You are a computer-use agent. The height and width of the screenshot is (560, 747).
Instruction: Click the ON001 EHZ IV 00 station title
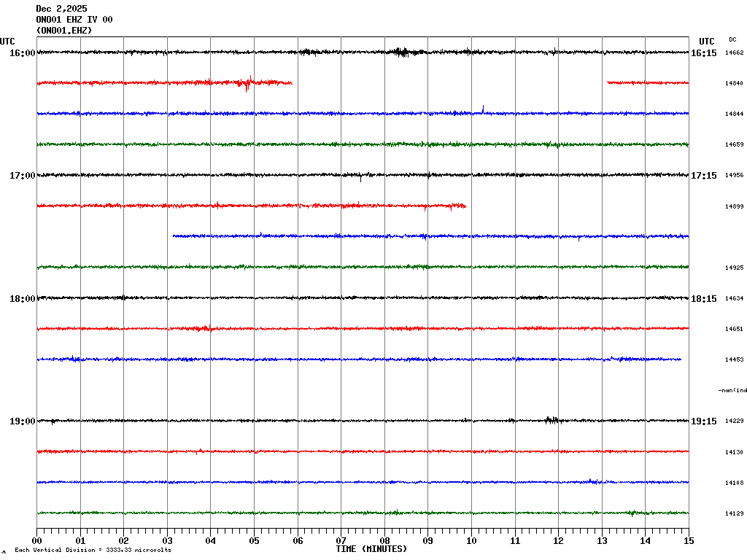click(x=74, y=20)
